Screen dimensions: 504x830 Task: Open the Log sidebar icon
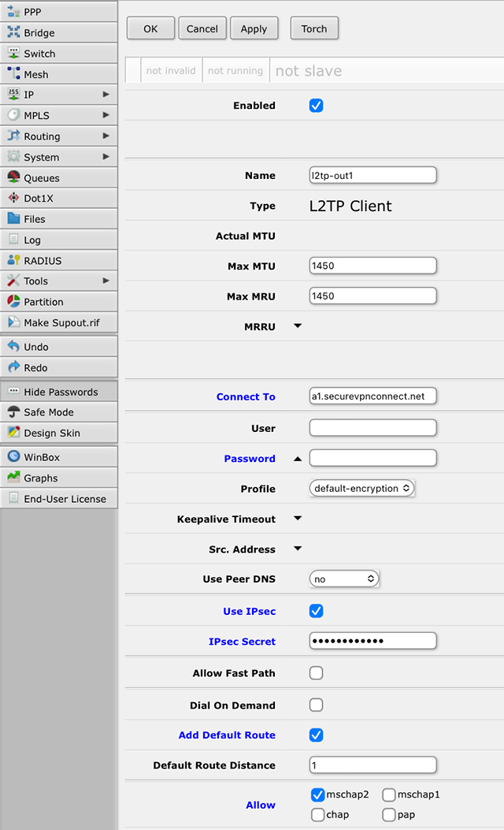pyautogui.click(x=13, y=240)
